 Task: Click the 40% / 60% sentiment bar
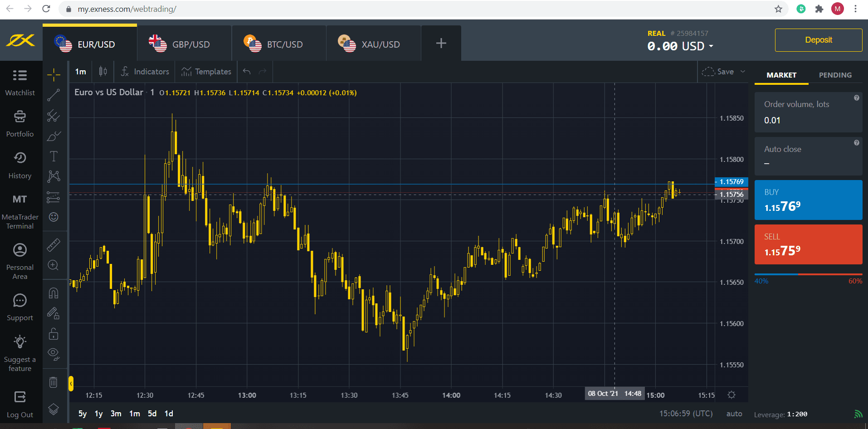pos(808,275)
